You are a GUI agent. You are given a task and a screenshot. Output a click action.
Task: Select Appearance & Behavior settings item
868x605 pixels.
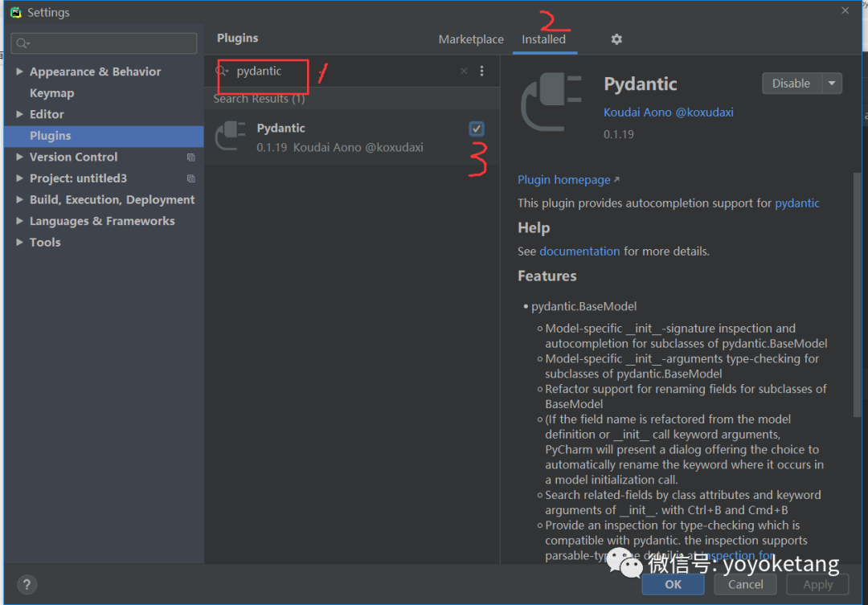(x=95, y=72)
